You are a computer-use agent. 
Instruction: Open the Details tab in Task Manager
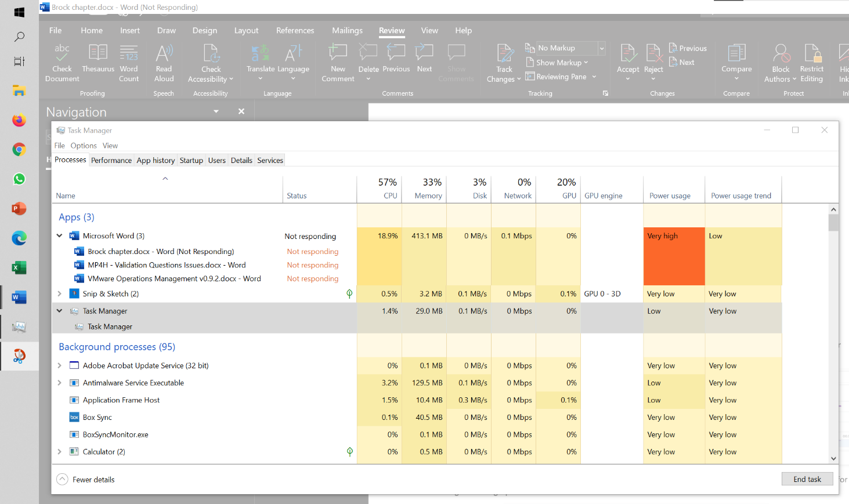[241, 161]
